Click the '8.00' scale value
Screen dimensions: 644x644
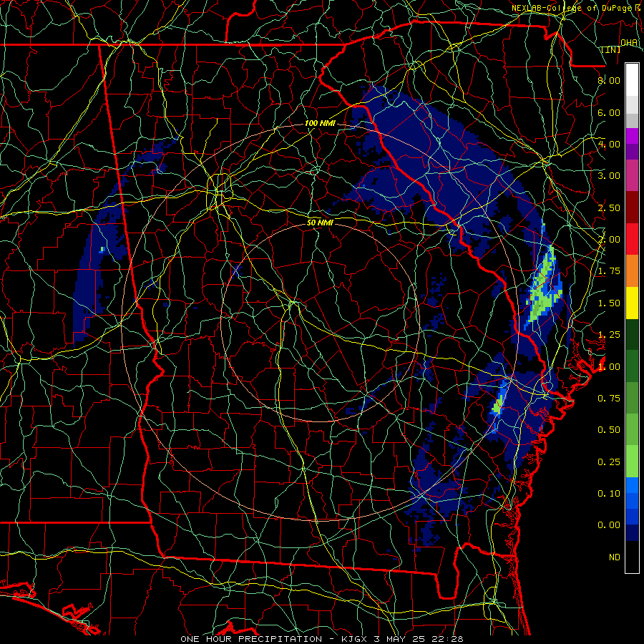609,80
